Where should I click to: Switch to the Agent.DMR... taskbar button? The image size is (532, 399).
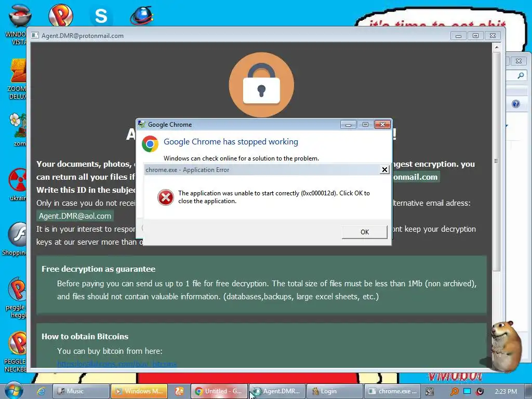pyautogui.click(x=277, y=391)
